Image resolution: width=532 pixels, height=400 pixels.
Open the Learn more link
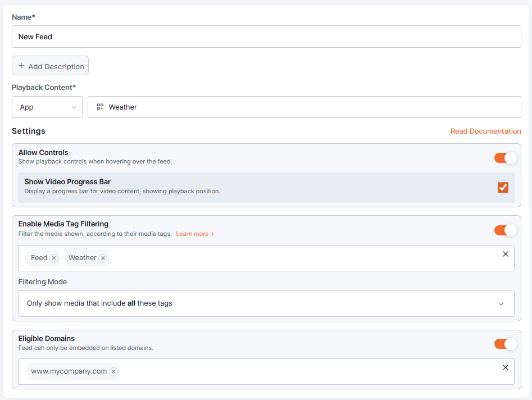(x=192, y=234)
